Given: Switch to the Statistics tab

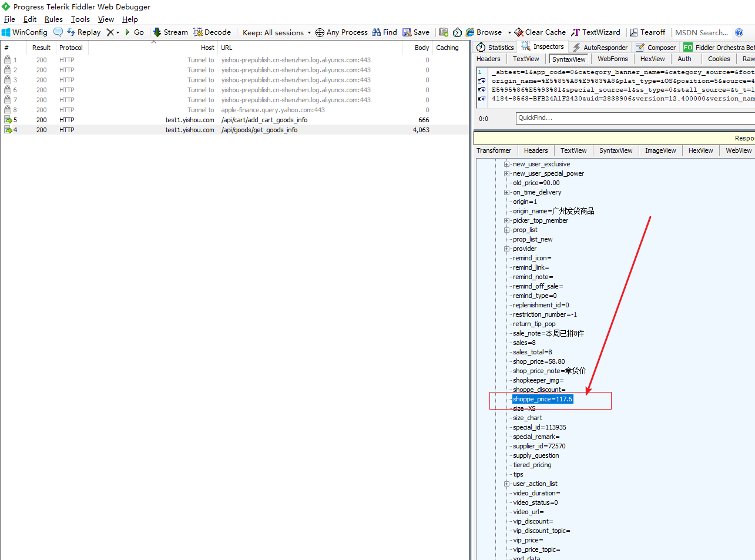Looking at the screenshot, I should (495, 47).
